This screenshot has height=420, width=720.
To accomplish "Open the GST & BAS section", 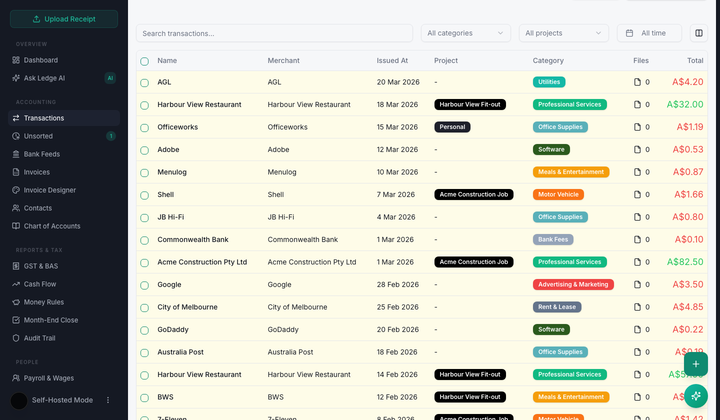I will pos(42,266).
